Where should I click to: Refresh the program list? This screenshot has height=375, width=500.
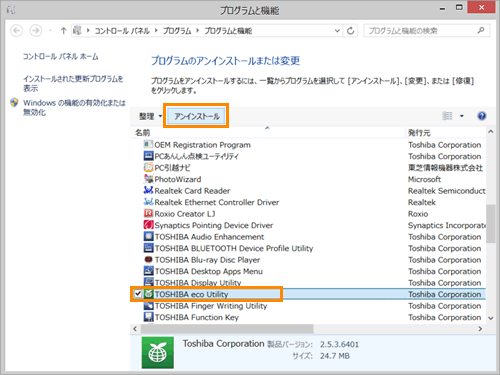[x=350, y=31]
